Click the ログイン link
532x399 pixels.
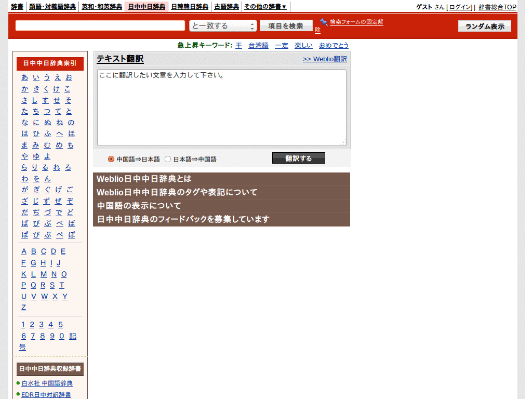461,7
